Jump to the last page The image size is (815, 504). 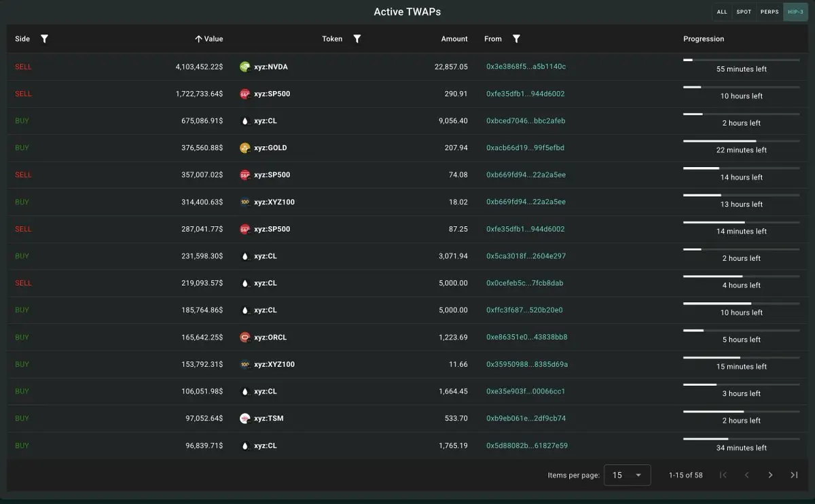pos(794,475)
